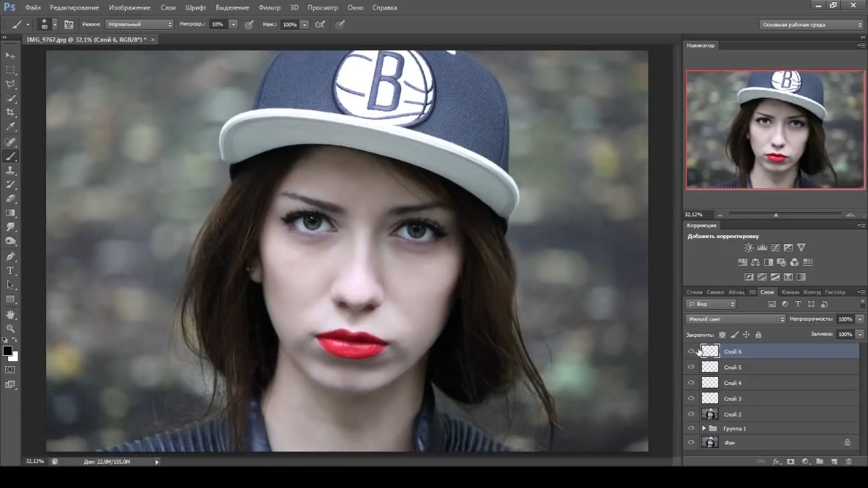The width and height of the screenshot is (868, 488).
Task: Select the Hand tool
Action: 11,315
